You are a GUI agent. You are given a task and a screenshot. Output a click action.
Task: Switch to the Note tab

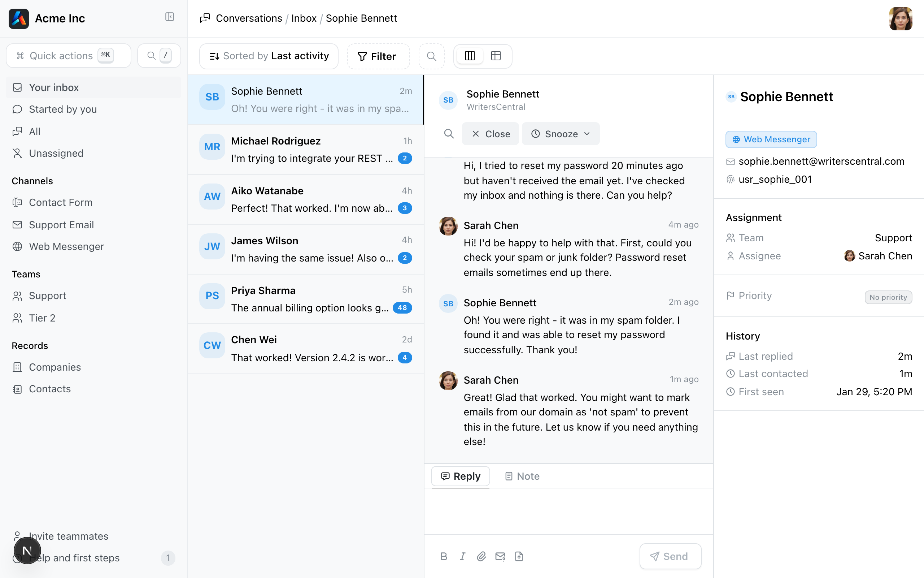click(522, 476)
